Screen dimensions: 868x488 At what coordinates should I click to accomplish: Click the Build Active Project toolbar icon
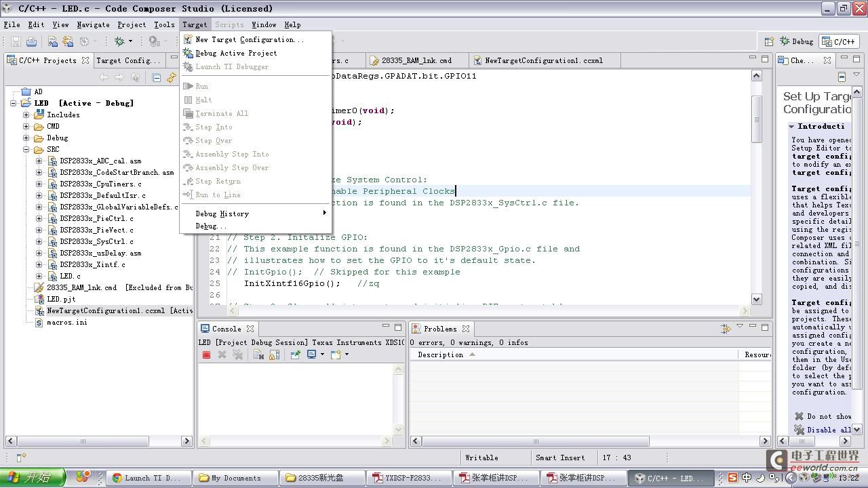[x=53, y=41]
